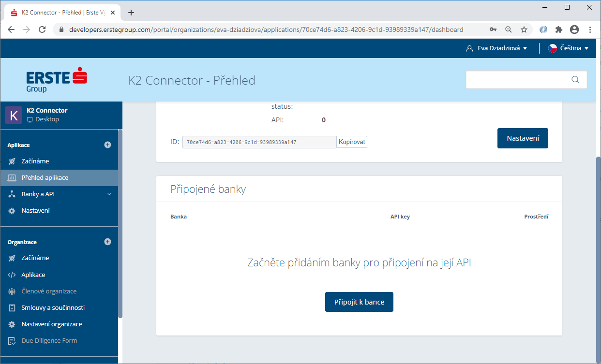Screen dimensions: 601x364
Task: Open Eva Dziadziová user dropdown
Action: [496, 48]
